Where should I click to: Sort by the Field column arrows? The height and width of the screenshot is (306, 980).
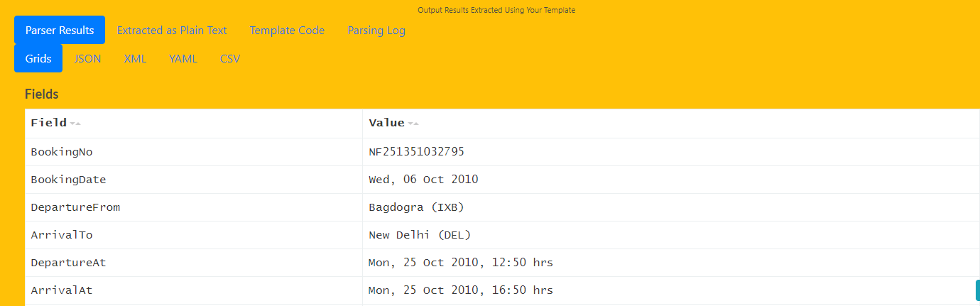click(75, 124)
